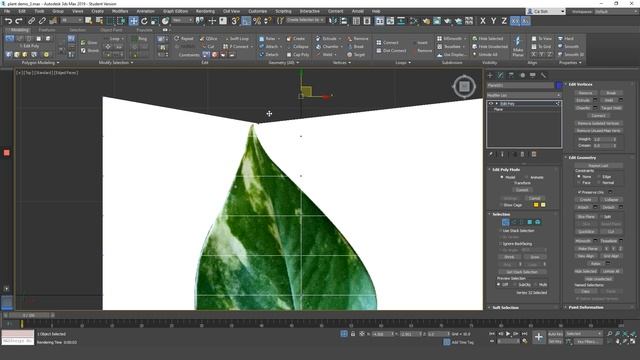
Task: Select the Select and Rotate tool
Action: [144, 21]
